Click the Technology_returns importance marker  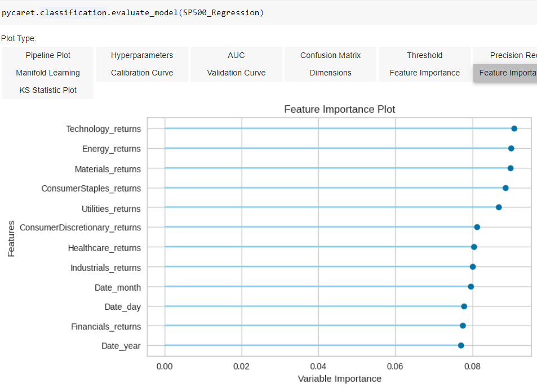coord(513,128)
